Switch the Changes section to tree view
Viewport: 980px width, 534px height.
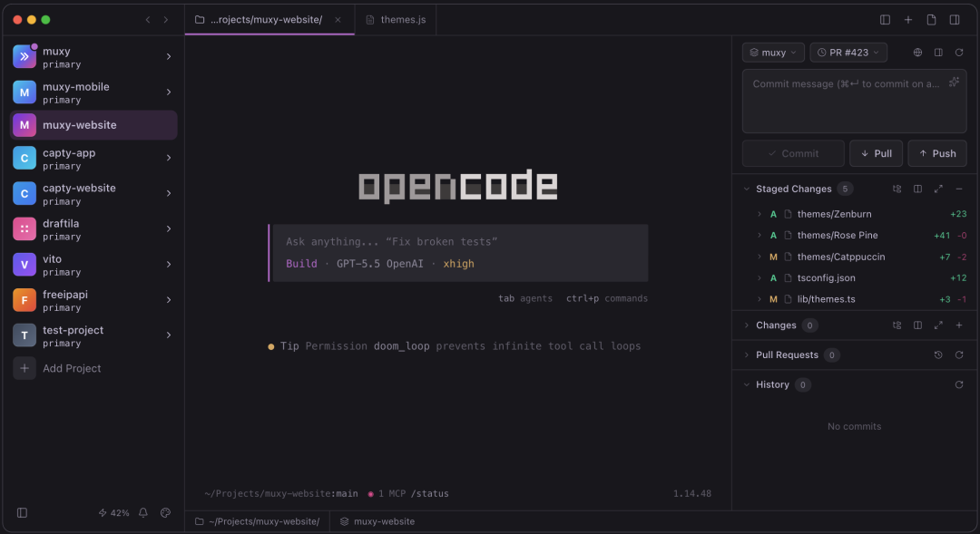point(897,325)
